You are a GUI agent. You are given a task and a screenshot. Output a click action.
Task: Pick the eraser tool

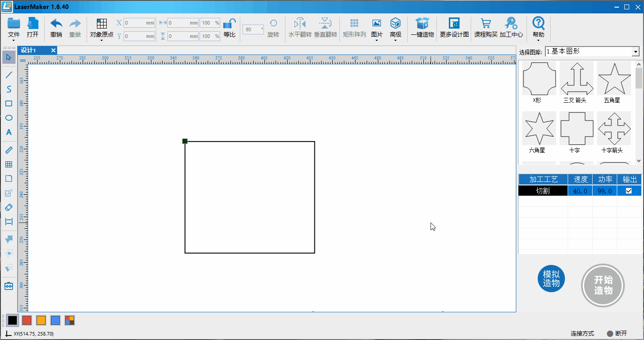(x=8, y=207)
